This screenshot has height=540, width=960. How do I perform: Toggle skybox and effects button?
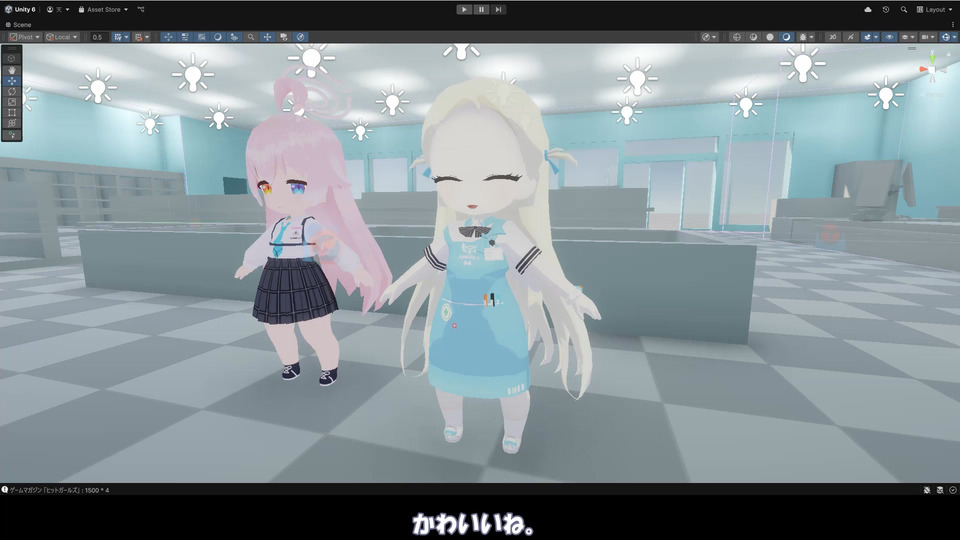tap(867, 37)
